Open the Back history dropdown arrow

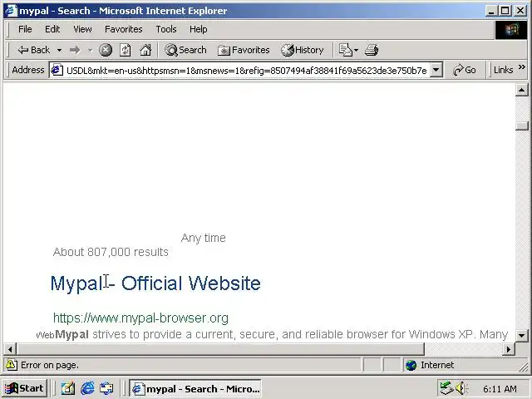point(59,50)
